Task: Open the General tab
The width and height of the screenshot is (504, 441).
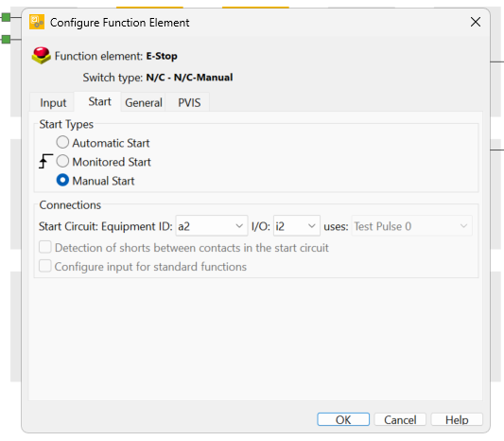Action: [144, 102]
